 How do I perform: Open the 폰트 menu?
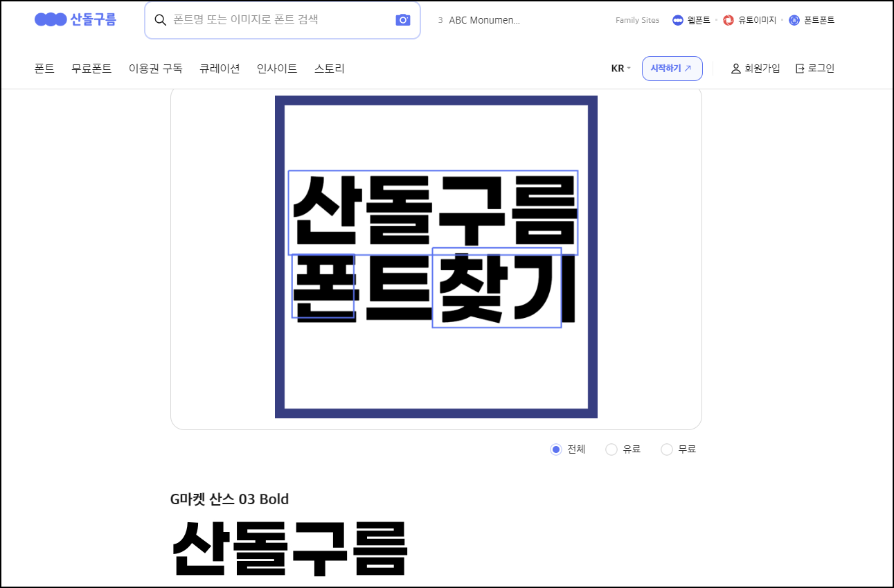tap(44, 69)
